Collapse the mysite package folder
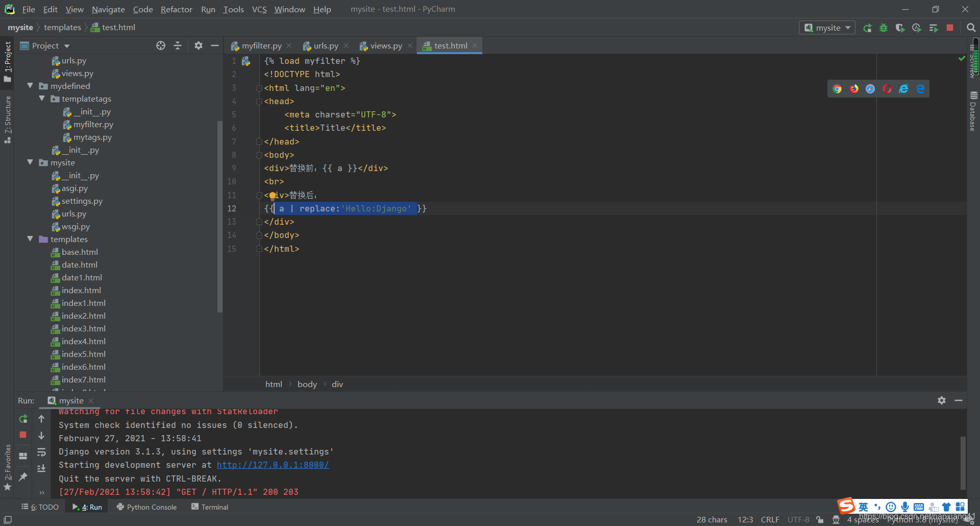This screenshot has height=526, width=980. pyautogui.click(x=30, y=162)
